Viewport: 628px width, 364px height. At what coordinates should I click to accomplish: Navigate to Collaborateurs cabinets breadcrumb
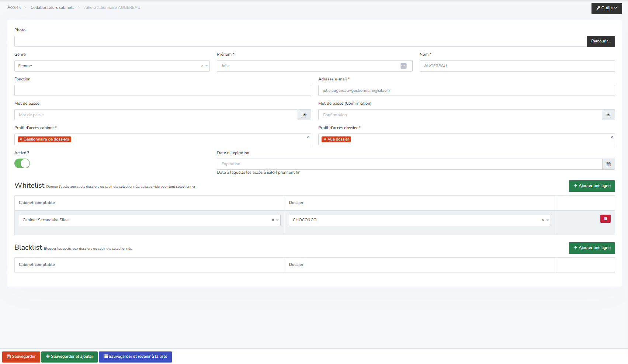(x=52, y=7)
